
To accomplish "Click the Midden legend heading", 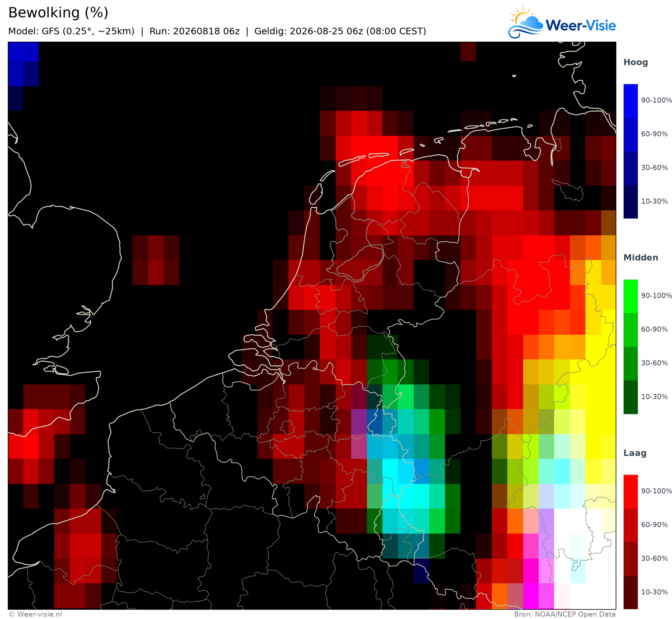I will point(641,258).
